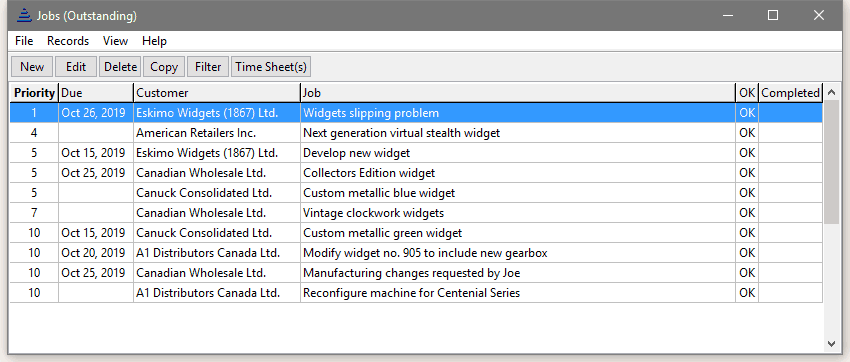Viewport: 850px width, 362px height.
Task: Click Canadian Wholesale Ltd. in Collectors Edition row
Action: click(217, 173)
